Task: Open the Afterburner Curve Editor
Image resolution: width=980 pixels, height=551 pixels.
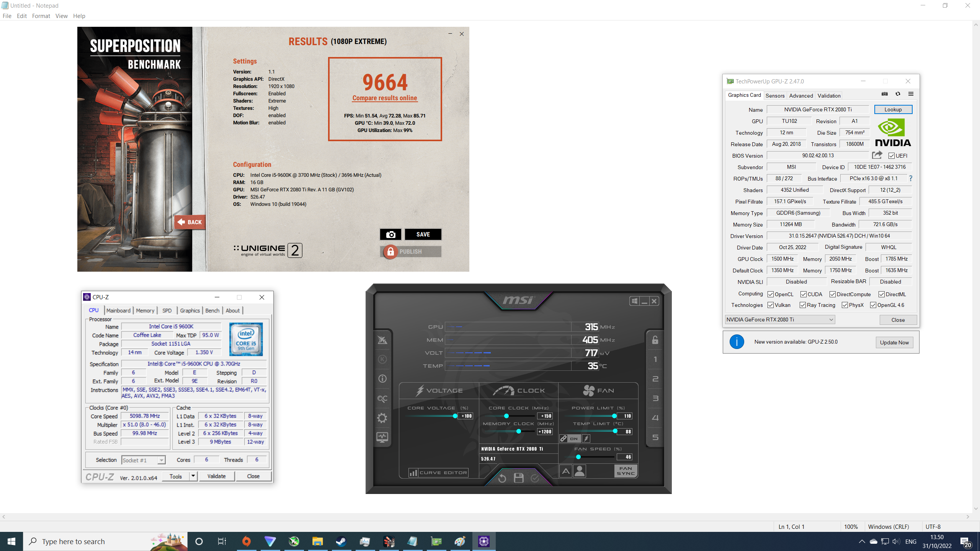Action: tap(439, 473)
